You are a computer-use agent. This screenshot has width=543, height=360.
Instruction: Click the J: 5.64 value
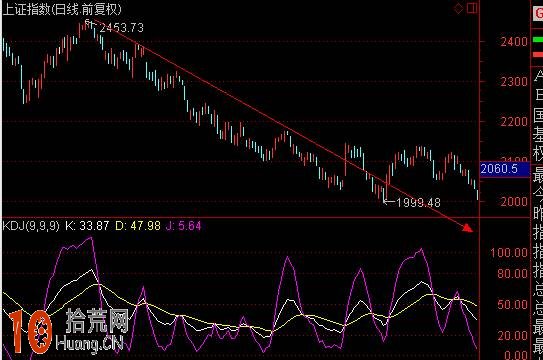(183, 226)
